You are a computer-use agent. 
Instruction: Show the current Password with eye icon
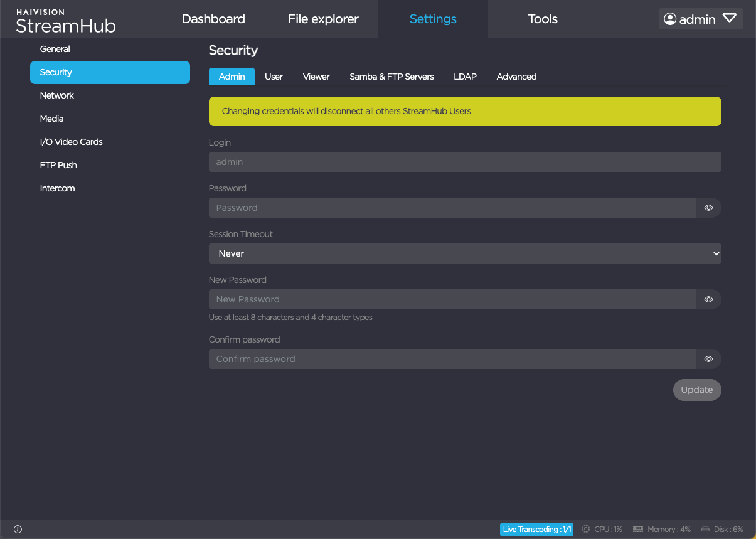708,208
